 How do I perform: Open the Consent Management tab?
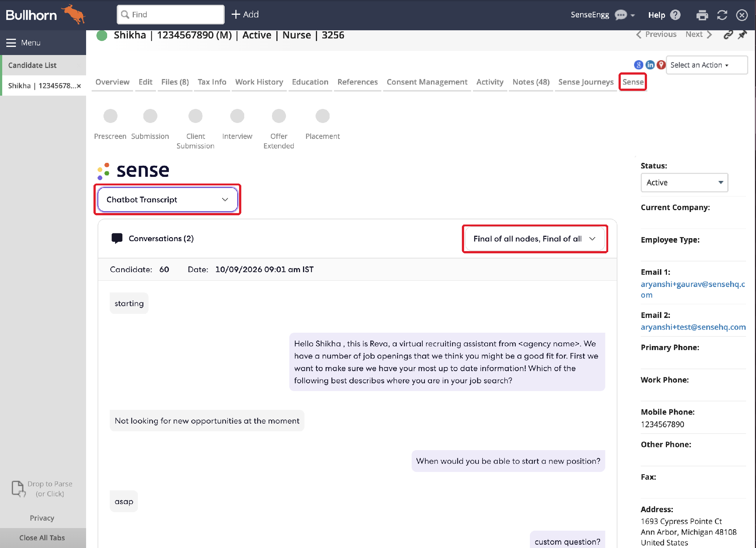click(x=427, y=82)
